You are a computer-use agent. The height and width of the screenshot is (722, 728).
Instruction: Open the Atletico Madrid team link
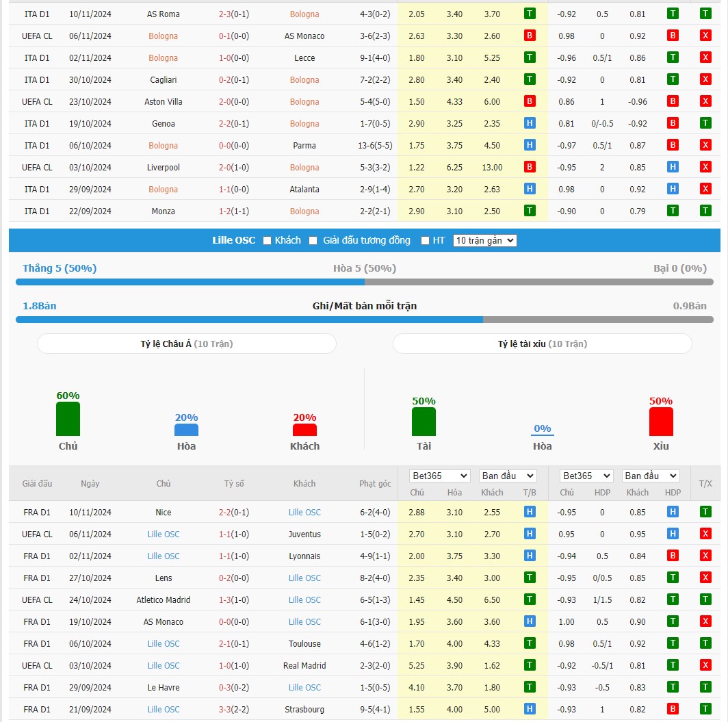(164, 600)
